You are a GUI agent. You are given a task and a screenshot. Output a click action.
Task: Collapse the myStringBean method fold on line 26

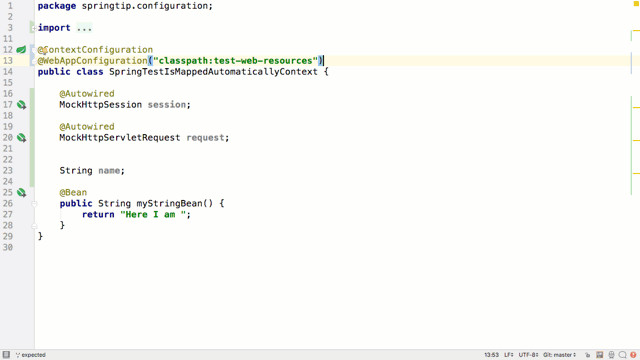(x=34, y=204)
